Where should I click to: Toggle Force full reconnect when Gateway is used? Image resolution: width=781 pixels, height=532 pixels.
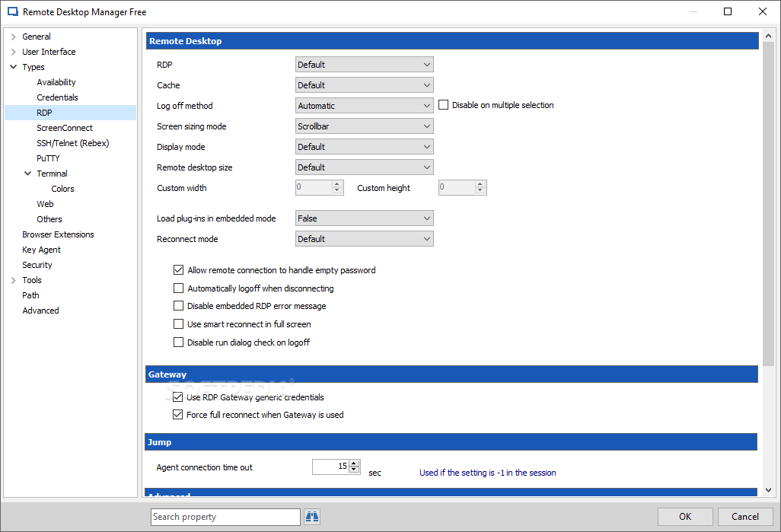tap(178, 415)
